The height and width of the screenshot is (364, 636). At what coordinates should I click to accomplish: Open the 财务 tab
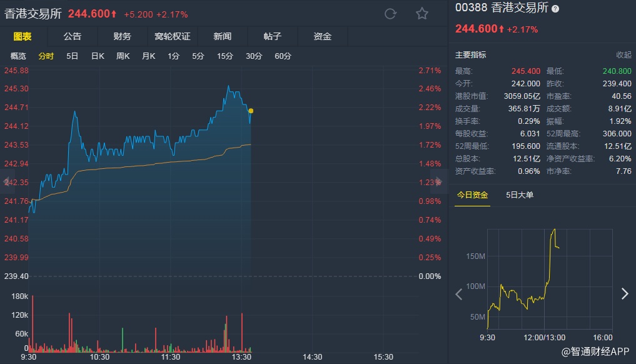(x=122, y=37)
